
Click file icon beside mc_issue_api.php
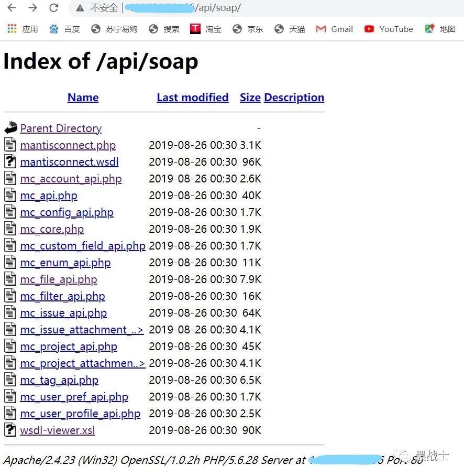point(10,312)
